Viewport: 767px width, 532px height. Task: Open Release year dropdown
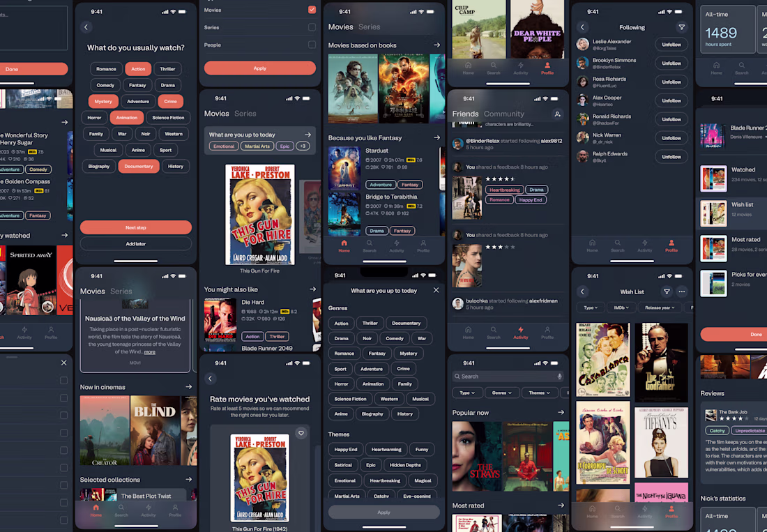660,307
